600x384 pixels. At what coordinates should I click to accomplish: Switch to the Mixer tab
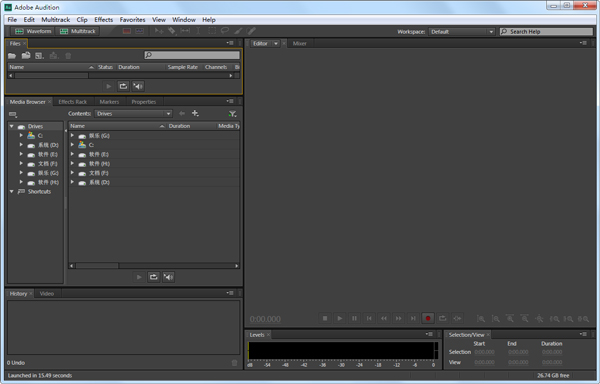coord(300,44)
